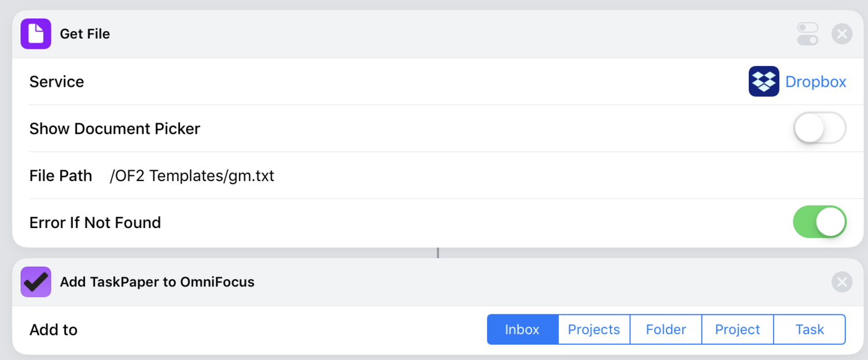Click the Get File title text
This screenshot has height=360, width=868.
(85, 34)
